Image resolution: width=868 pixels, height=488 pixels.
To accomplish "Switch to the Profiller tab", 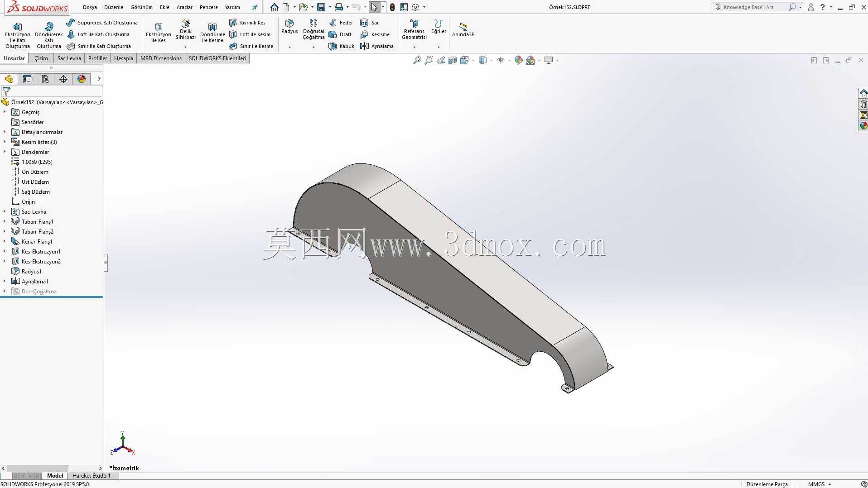I will click(x=97, y=58).
